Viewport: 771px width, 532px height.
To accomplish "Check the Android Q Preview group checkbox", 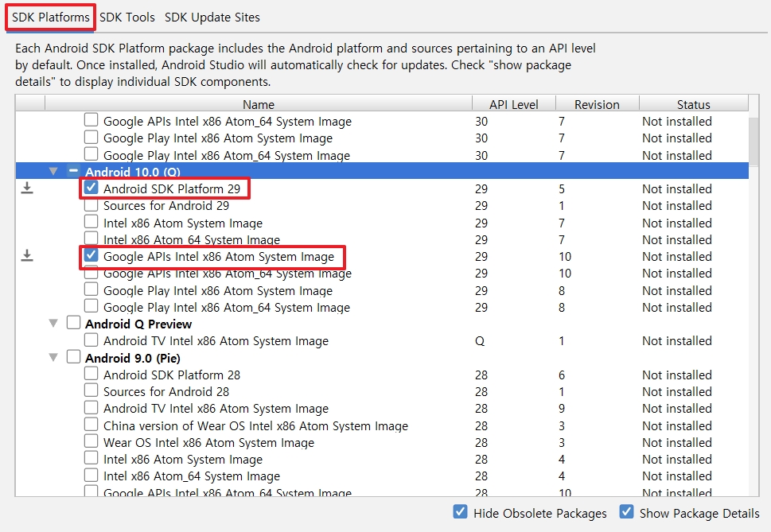I will point(73,323).
